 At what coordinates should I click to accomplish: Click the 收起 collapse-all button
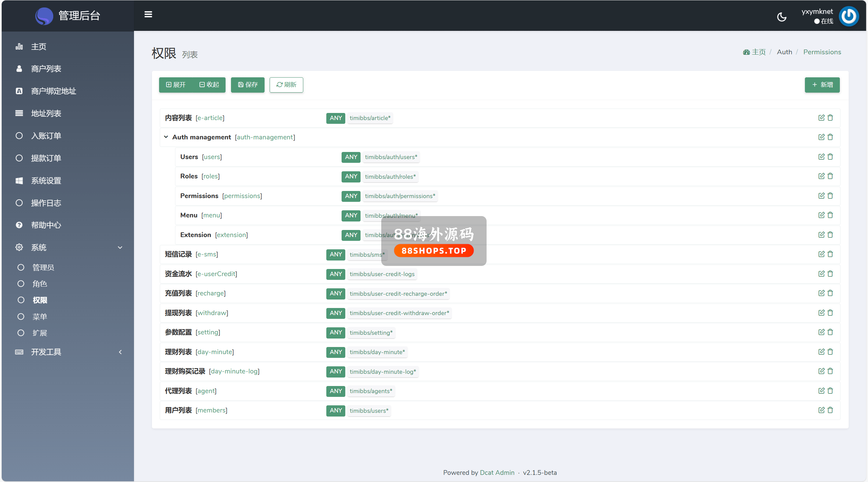click(209, 85)
